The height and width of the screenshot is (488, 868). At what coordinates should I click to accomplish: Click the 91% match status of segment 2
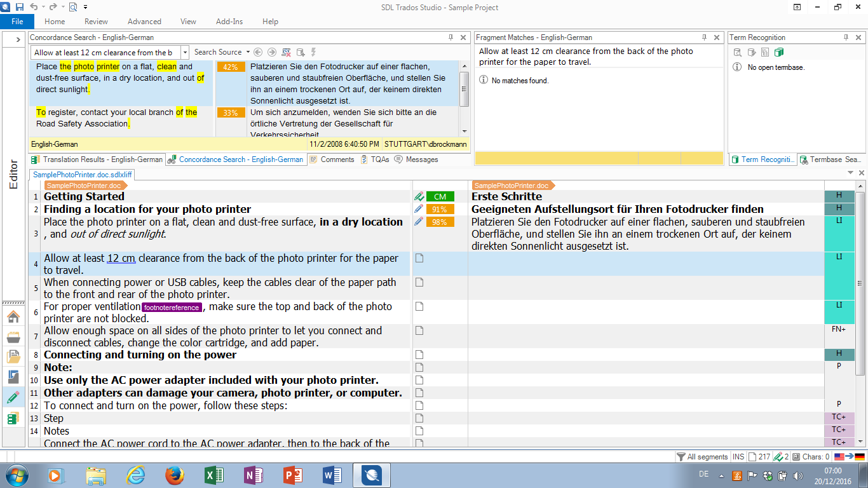tap(440, 209)
